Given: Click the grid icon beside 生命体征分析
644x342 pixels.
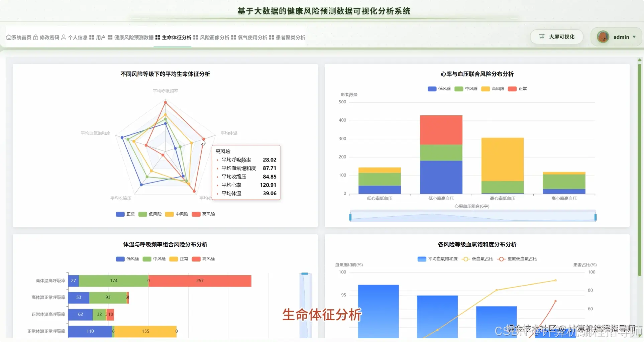Looking at the screenshot, I should click(158, 37).
